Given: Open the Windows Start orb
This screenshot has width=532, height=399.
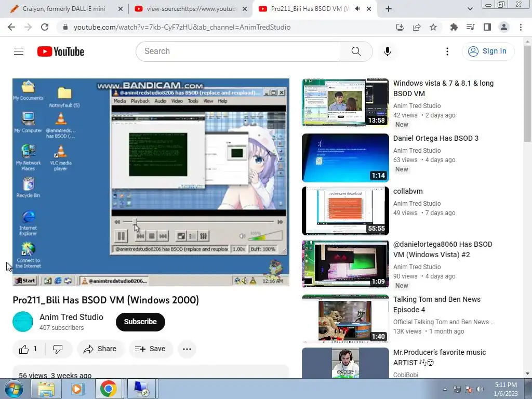Looking at the screenshot, I should coord(14,389).
